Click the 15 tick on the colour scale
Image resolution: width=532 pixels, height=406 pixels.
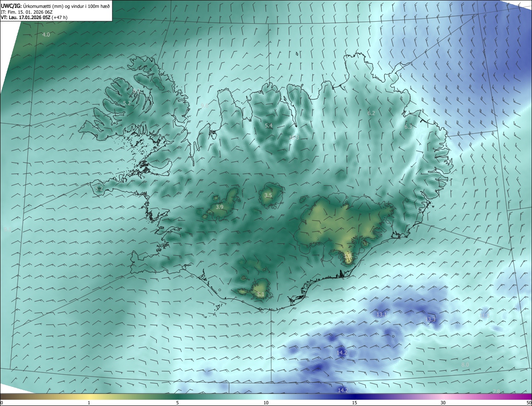[355, 403]
